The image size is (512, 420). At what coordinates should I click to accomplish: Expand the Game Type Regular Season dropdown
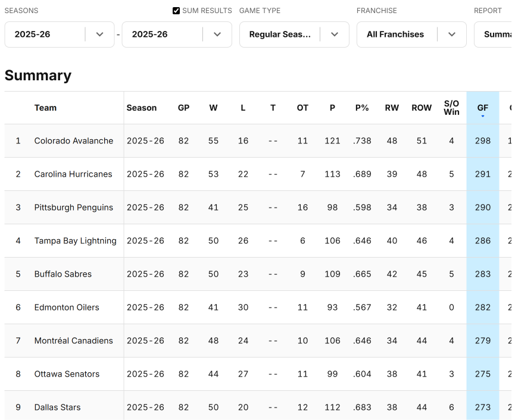pyautogui.click(x=294, y=35)
